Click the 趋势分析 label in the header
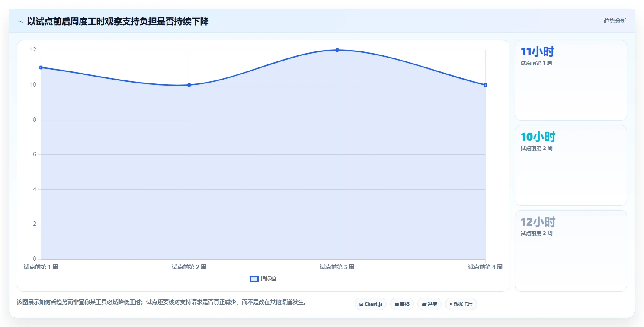Image resolution: width=644 pixels, height=327 pixels. click(615, 21)
